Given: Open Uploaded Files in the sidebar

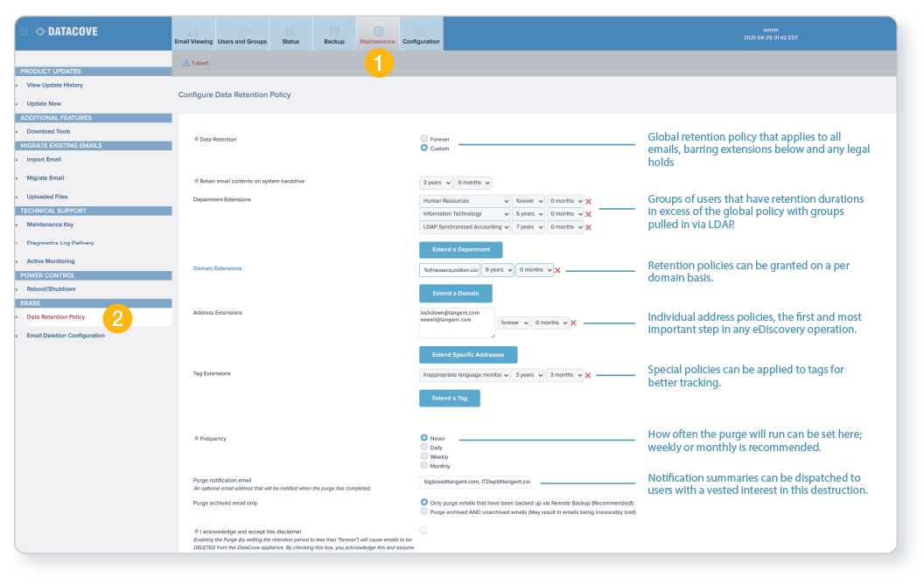Looking at the screenshot, I should point(47,197).
